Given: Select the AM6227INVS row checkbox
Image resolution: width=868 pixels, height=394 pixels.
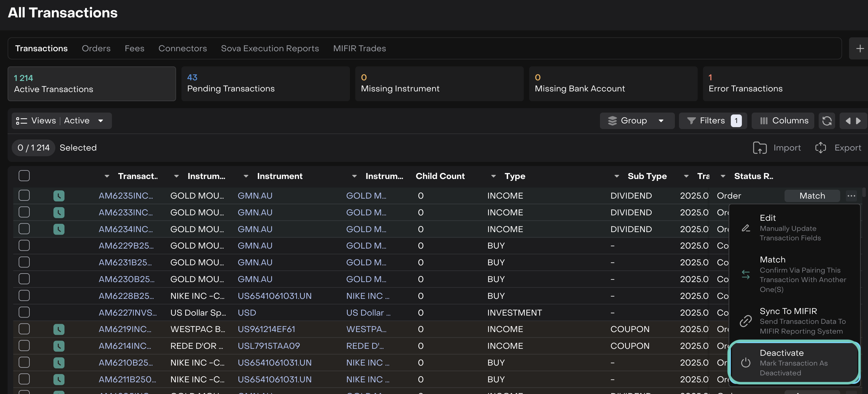Looking at the screenshot, I should point(24,312).
